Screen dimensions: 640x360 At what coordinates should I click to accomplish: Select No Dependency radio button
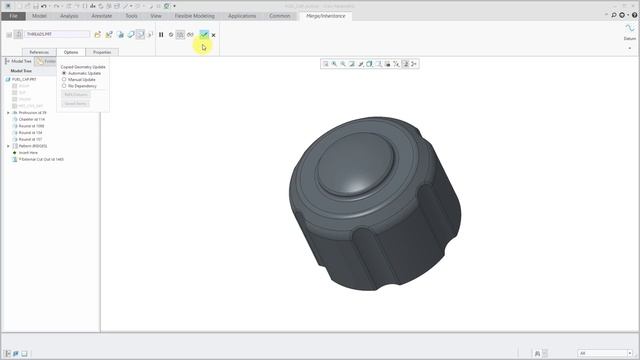[64, 86]
